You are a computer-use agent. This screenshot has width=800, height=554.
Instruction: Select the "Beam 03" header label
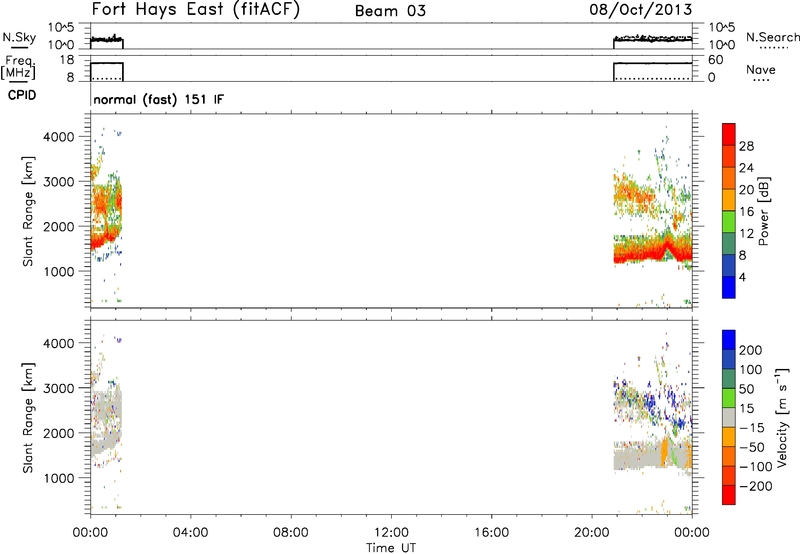click(x=390, y=11)
